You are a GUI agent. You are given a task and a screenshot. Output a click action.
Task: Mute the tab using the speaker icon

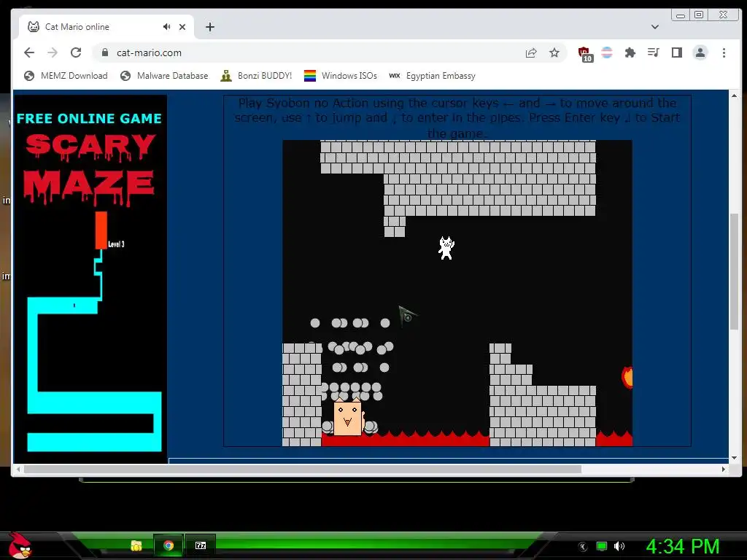point(166,27)
